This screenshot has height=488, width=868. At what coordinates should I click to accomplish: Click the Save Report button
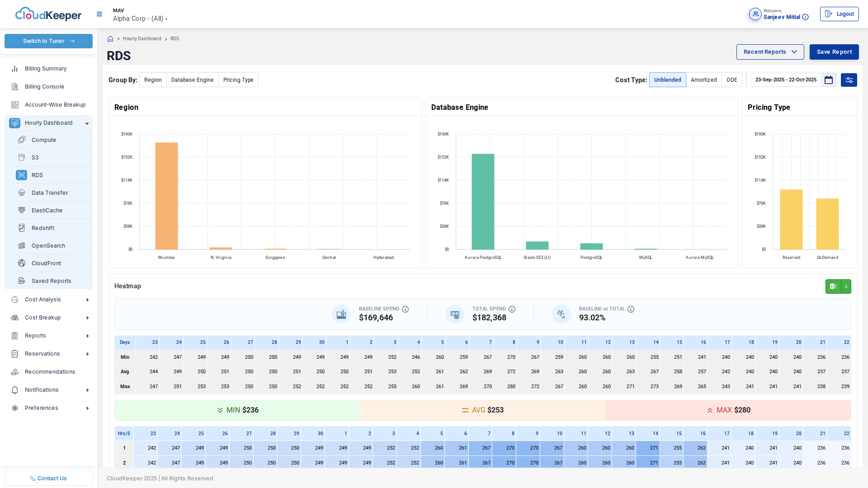(834, 52)
